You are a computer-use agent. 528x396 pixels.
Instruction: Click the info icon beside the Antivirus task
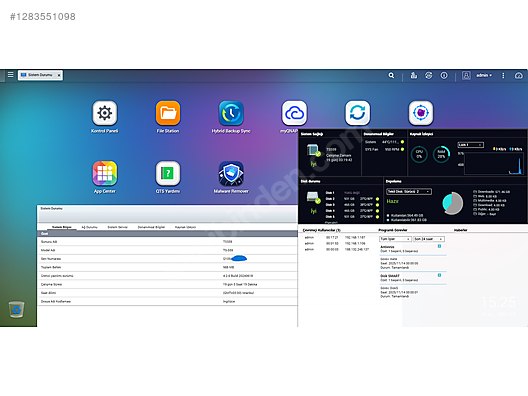(439, 246)
